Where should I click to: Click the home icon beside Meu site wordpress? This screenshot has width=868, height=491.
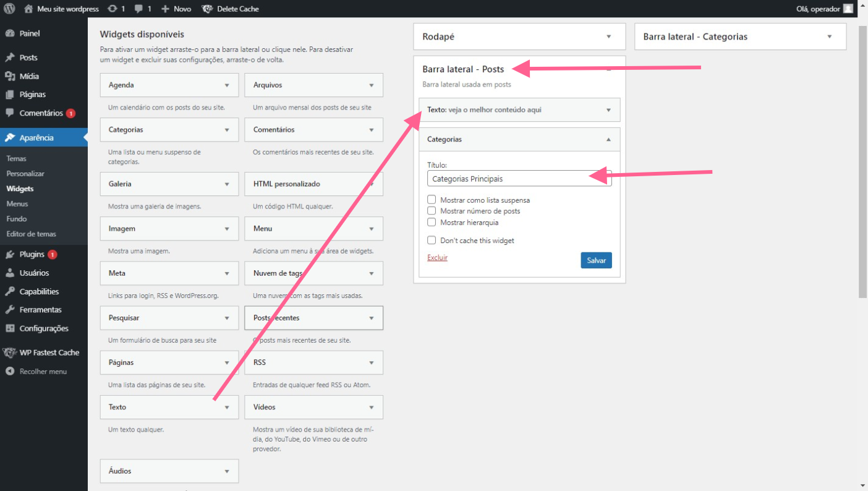click(x=28, y=9)
